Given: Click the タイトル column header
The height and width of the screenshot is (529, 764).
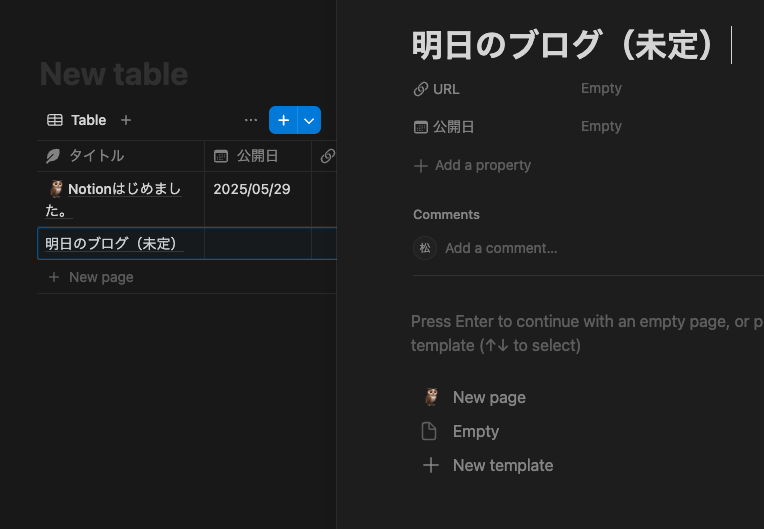Looking at the screenshot, I should point(96,156).
